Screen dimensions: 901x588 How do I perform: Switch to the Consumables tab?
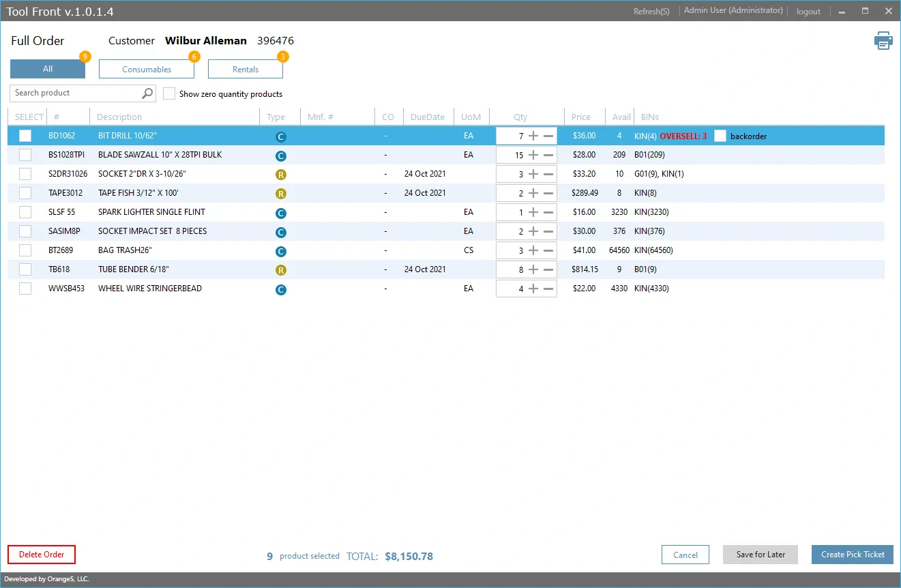tap(147, 69)
